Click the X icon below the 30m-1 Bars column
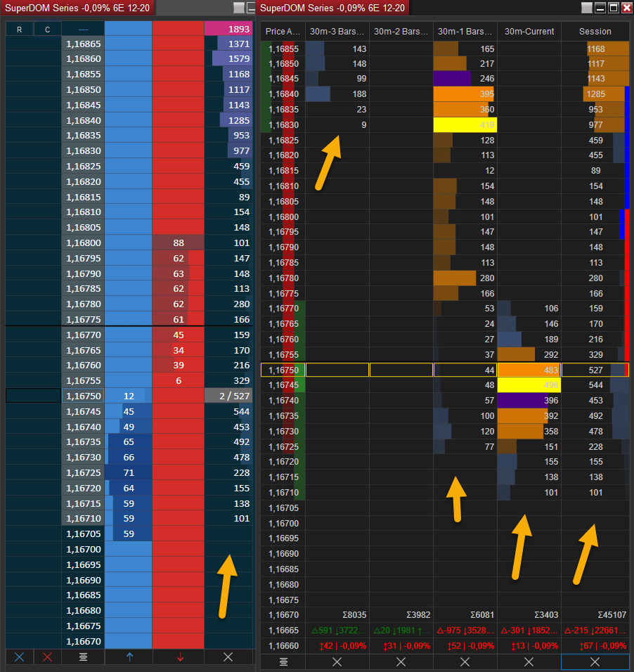The image size is (634, 672). tap(465, 661)
